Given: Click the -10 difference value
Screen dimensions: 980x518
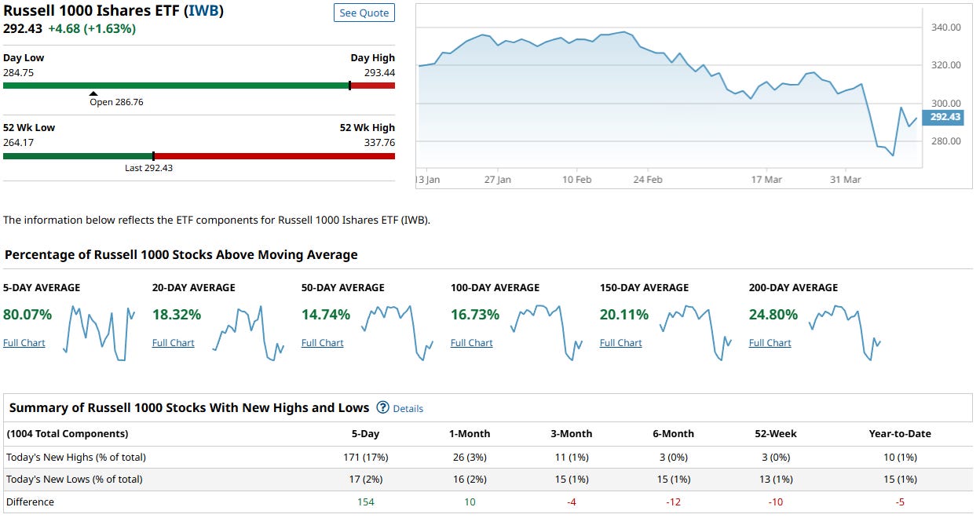Looking at the screenshot, I should pos(776,502).
